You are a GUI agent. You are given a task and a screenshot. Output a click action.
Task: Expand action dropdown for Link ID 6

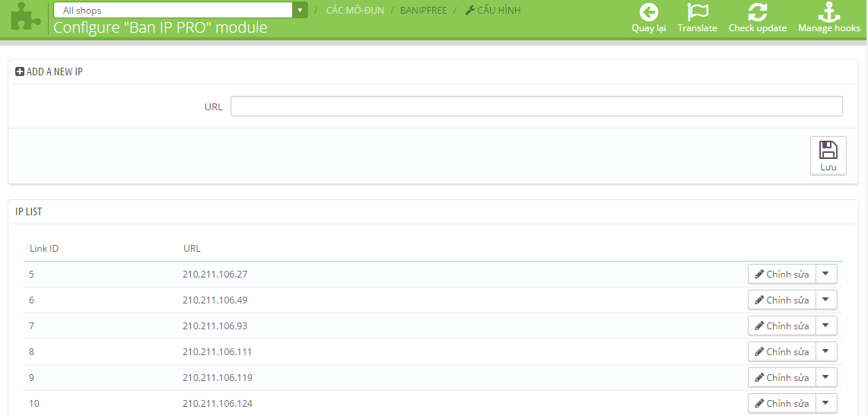click(x=826, y=300)
